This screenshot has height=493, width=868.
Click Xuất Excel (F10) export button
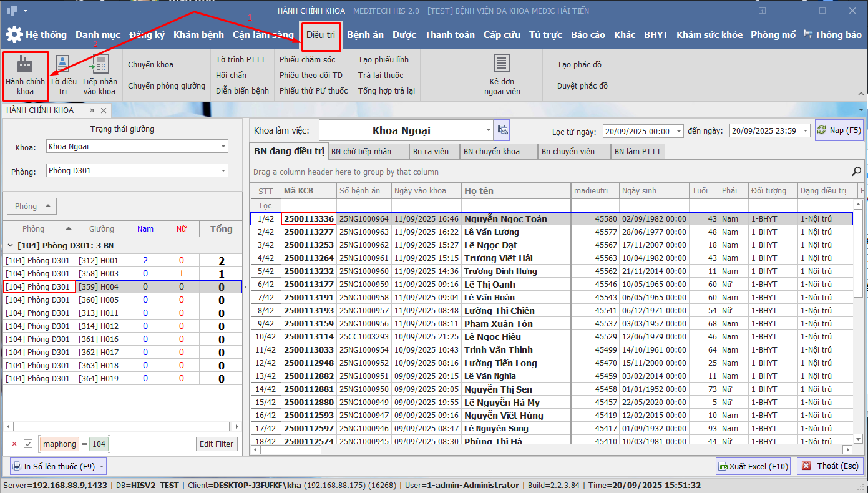point(753,466)
